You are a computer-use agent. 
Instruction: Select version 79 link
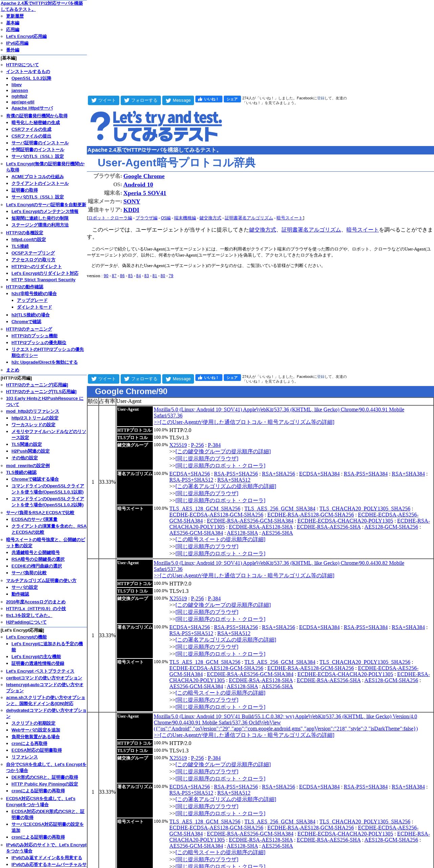(x=171, y=276)
